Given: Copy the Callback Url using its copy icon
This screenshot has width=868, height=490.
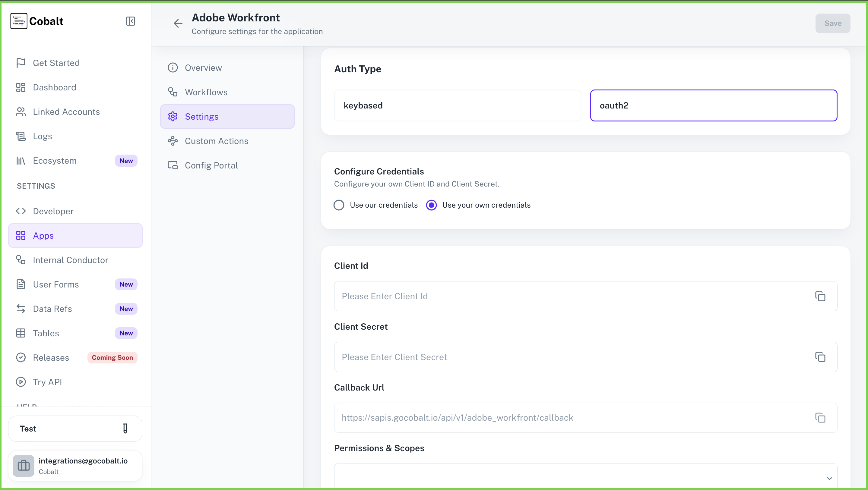Looking at the screenshot, I should [x=820, y=418].
